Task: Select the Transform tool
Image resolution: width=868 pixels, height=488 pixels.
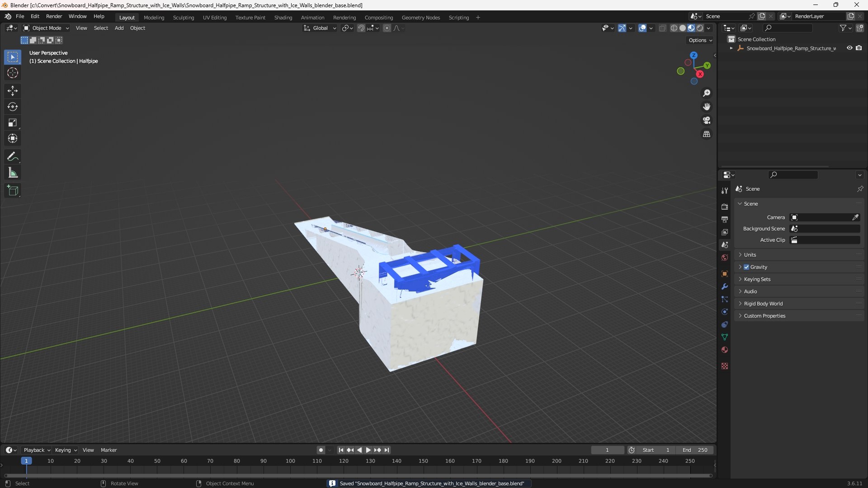Action: coord(13,138)
